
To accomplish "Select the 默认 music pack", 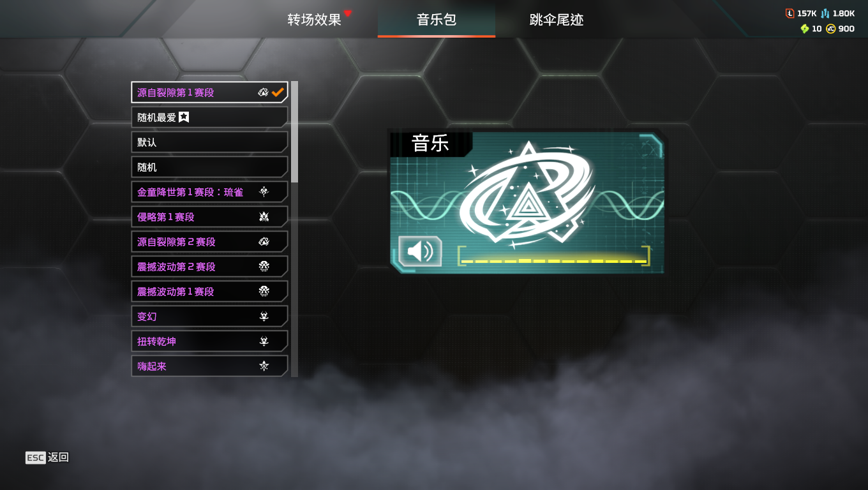I will click(x=209, y=142).
